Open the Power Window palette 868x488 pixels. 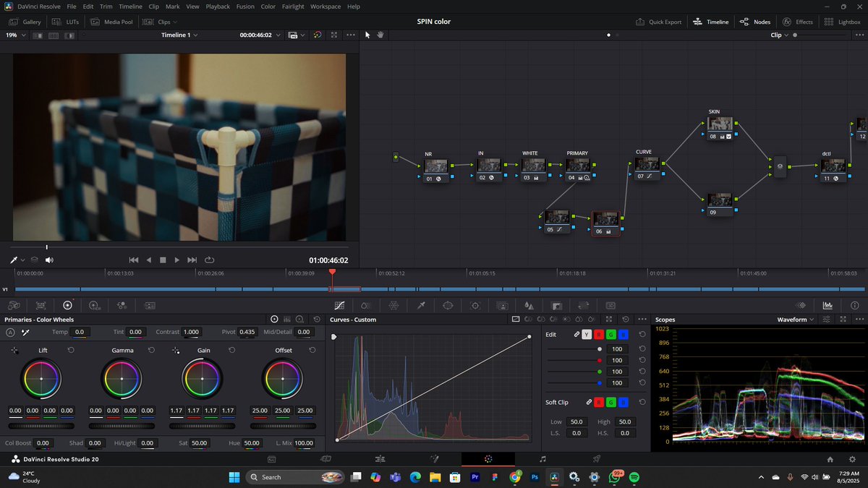447,305
